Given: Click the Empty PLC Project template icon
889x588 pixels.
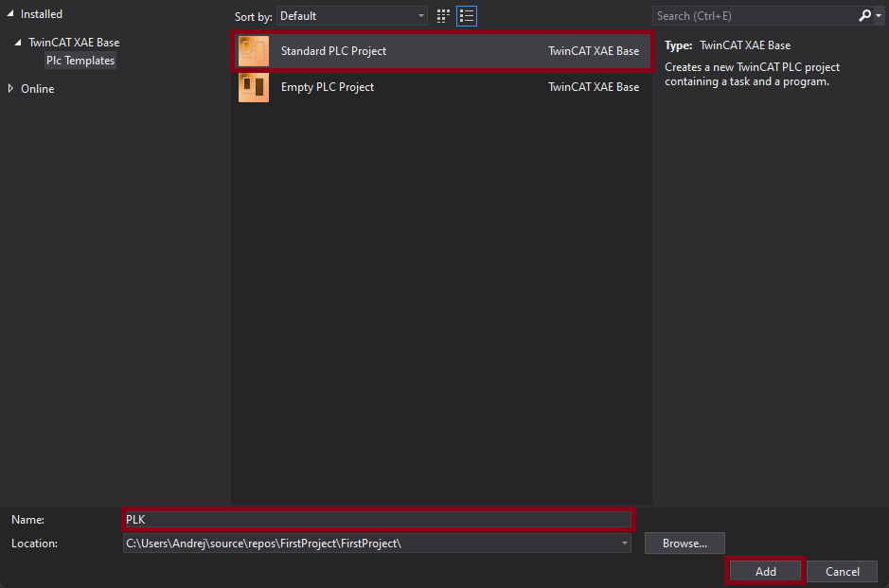Looking at the screenshot, I should click(x=254, y=87).
